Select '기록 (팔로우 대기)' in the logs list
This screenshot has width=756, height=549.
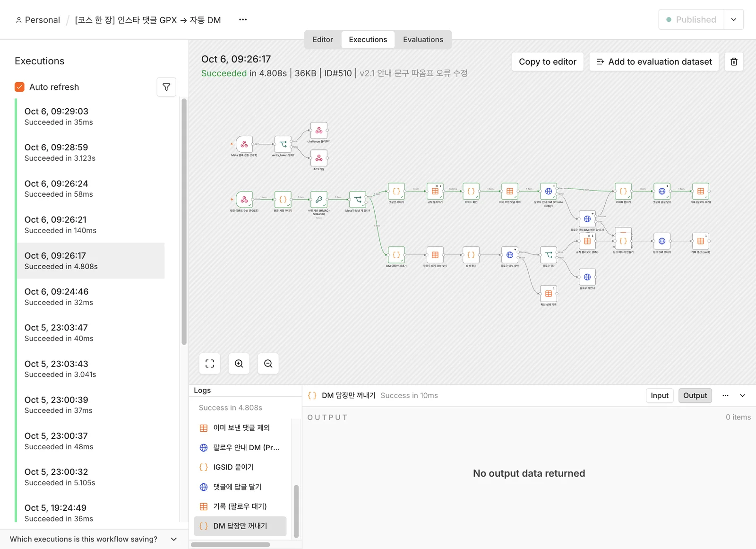240,506
